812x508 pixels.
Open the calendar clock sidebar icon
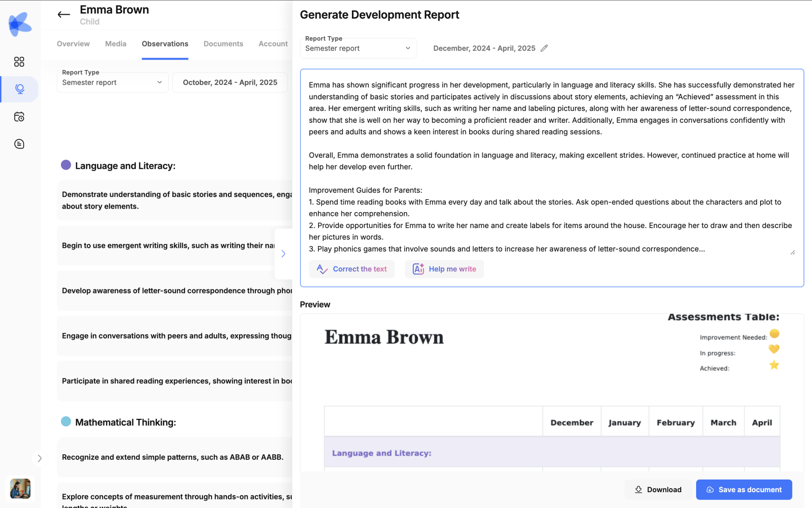click(x=19, y=117)
